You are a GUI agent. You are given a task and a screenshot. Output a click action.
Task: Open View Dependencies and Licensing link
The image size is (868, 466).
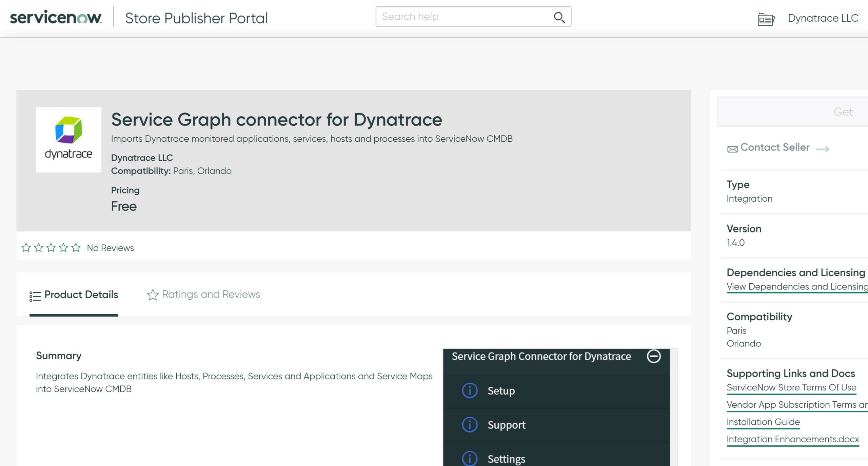point(797,286)
